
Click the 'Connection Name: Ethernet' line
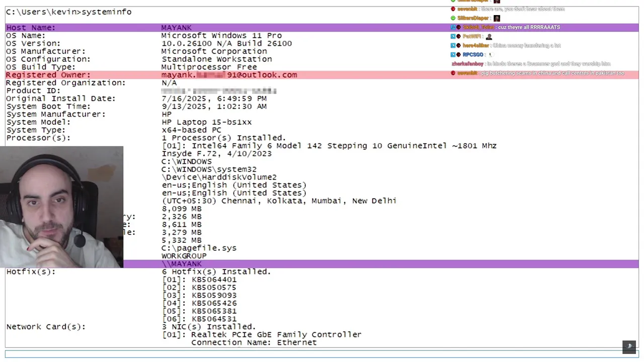(x=254, y=342)
